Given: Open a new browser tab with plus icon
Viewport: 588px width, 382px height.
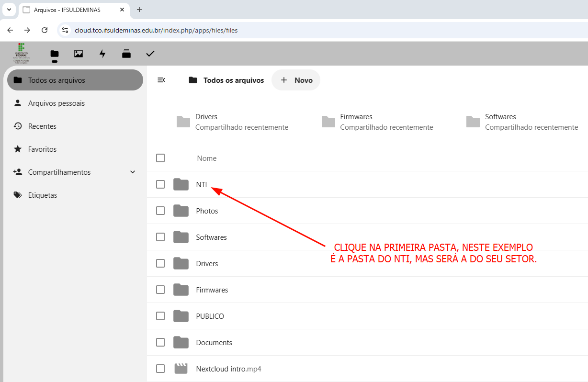Looking at the screenshot, I should [139, 10].
